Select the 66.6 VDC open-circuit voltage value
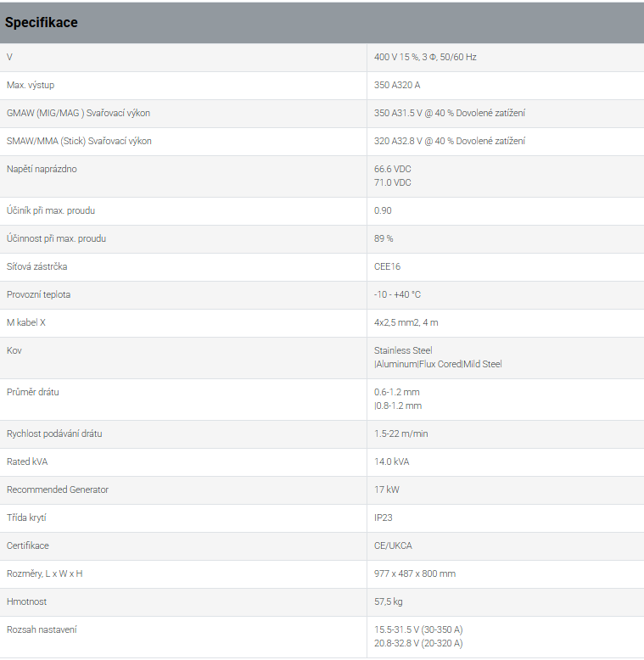 click(392, 169)
